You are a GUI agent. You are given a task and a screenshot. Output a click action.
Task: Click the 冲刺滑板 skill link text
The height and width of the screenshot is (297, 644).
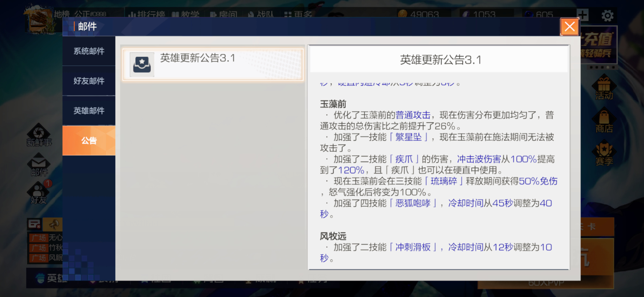(413, 247)
